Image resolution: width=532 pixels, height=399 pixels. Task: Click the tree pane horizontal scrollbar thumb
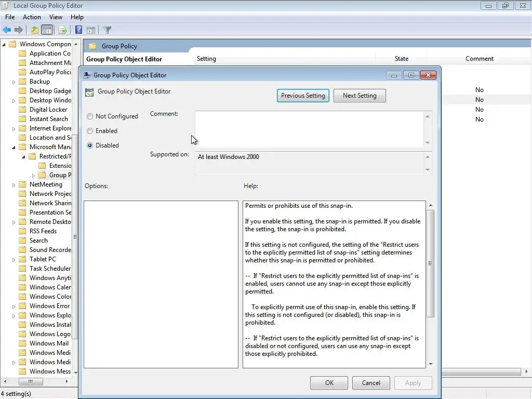pos(31,381)
